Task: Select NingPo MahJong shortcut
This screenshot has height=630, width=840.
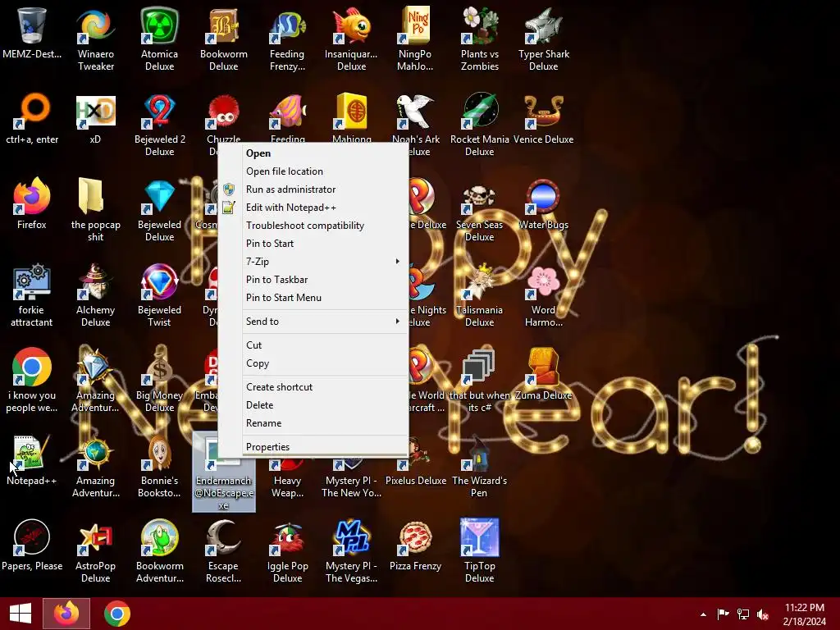Action: click(x=415, y=25)
